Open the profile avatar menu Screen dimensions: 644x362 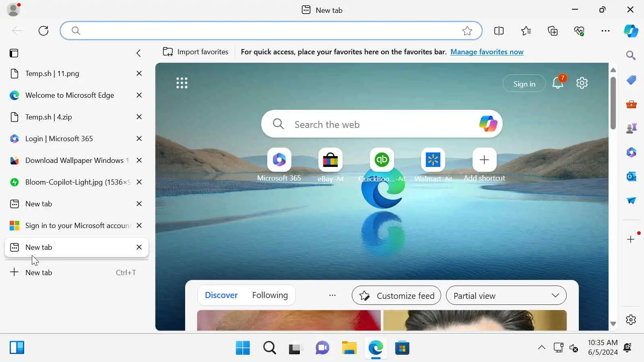coord(14,10)
